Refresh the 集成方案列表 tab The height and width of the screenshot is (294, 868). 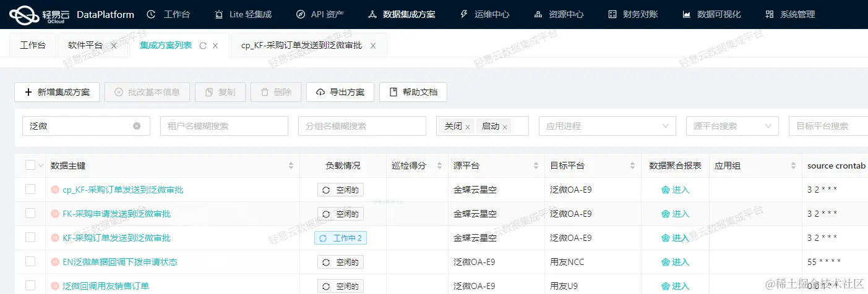(203, 46)
